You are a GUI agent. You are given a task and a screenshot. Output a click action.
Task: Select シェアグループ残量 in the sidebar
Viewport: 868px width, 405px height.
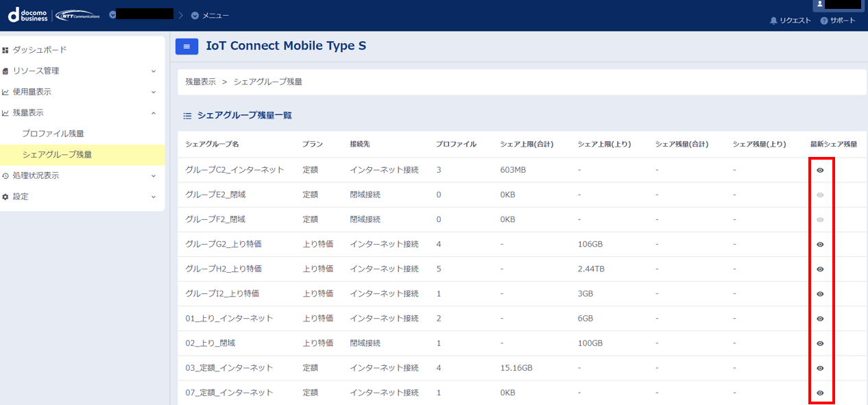pos(57,155)
